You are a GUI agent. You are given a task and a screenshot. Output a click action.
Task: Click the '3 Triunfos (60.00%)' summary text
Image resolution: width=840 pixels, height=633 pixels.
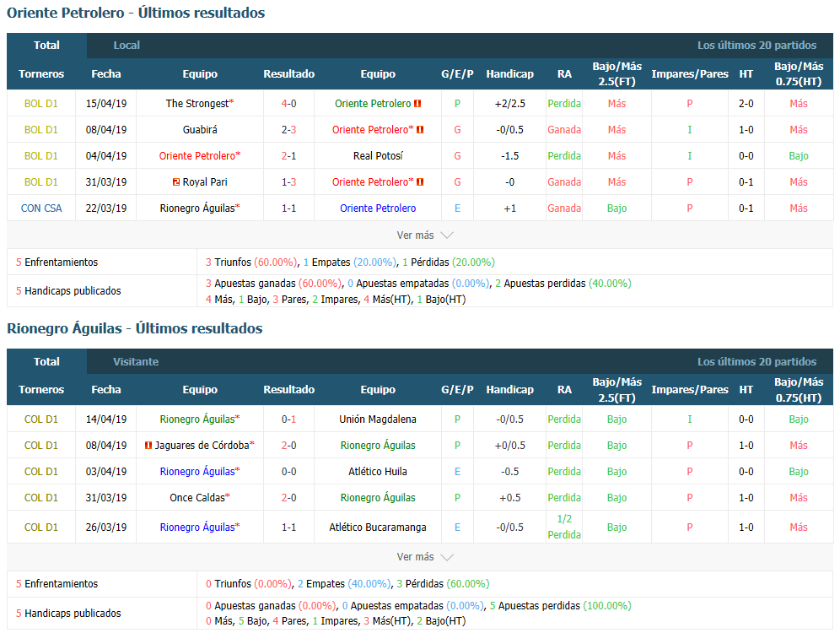(x=251, y=262)
